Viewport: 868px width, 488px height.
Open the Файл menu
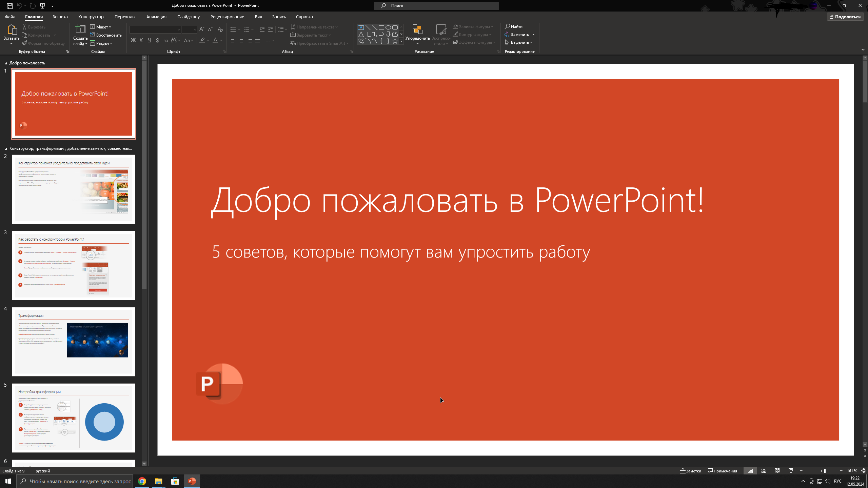(10, 17)
